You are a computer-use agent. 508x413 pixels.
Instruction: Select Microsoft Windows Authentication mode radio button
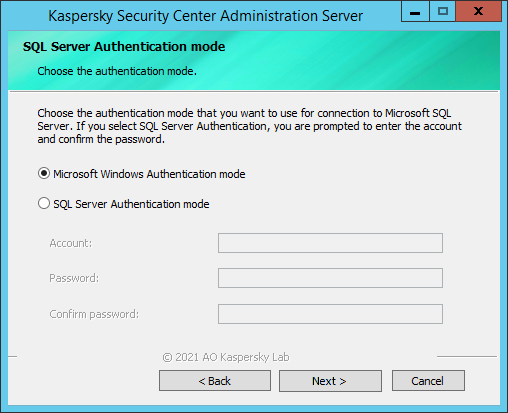44,174
